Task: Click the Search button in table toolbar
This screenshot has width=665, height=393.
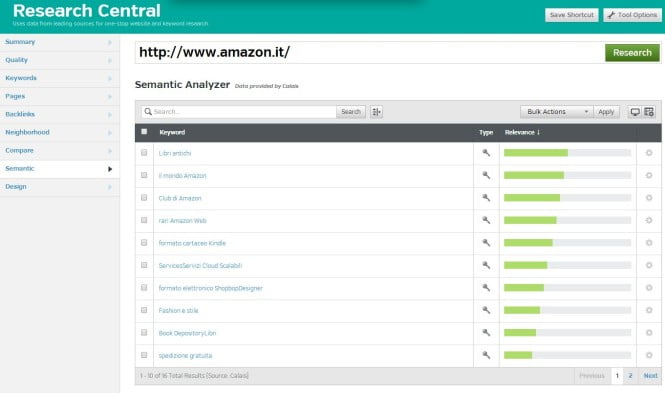Action: (351, 112)
